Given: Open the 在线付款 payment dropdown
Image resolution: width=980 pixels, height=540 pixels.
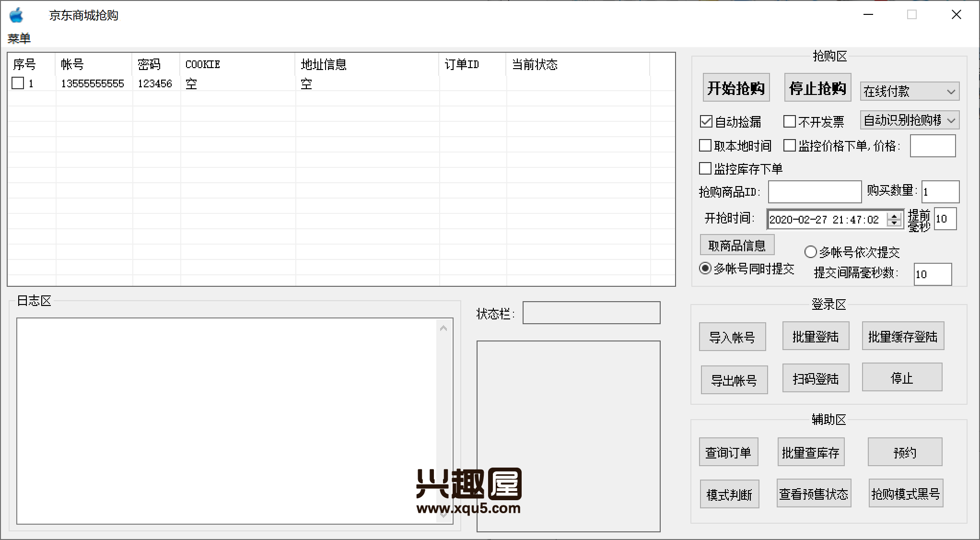Looking at the screenshot, I should pyautogui.click(x=910, y=91).
